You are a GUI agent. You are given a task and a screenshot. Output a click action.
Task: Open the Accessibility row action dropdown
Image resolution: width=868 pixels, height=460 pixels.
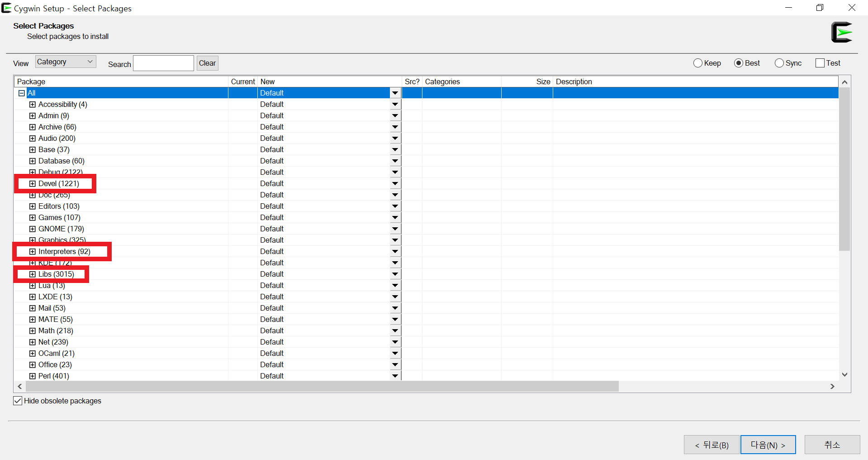click(x=395, y=105)
